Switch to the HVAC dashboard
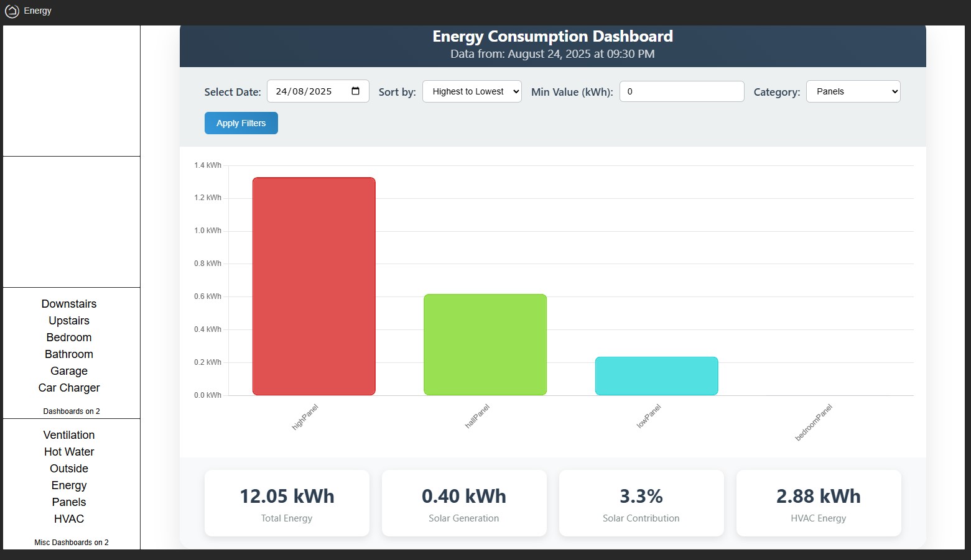Screen dimensions: 971x560 coord(69,519)
